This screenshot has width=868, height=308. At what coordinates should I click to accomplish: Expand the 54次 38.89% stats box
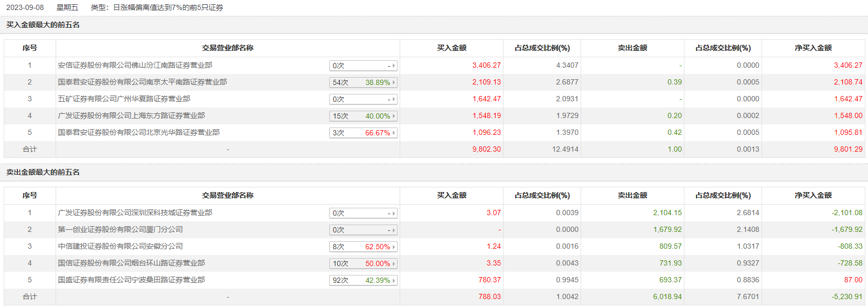363,83
